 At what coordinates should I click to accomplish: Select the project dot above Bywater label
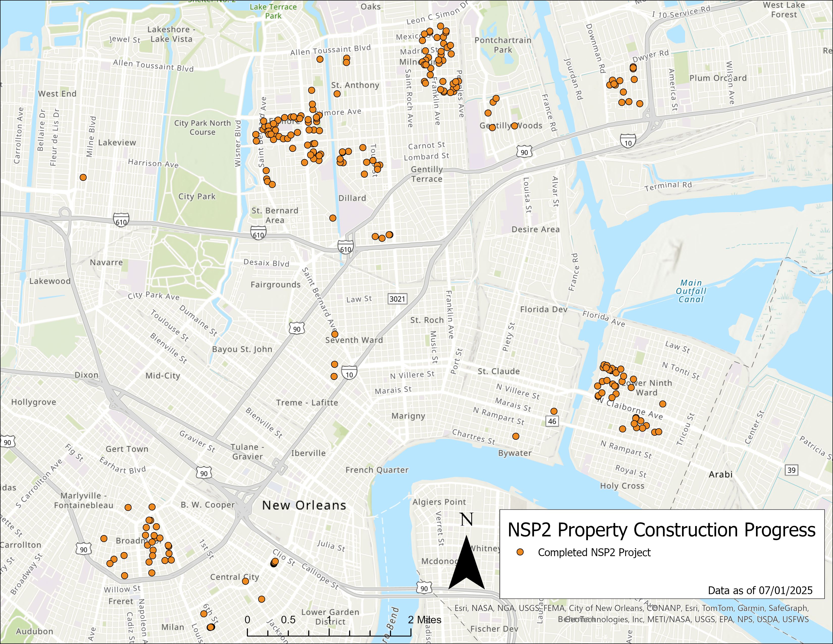coord(516,436)
